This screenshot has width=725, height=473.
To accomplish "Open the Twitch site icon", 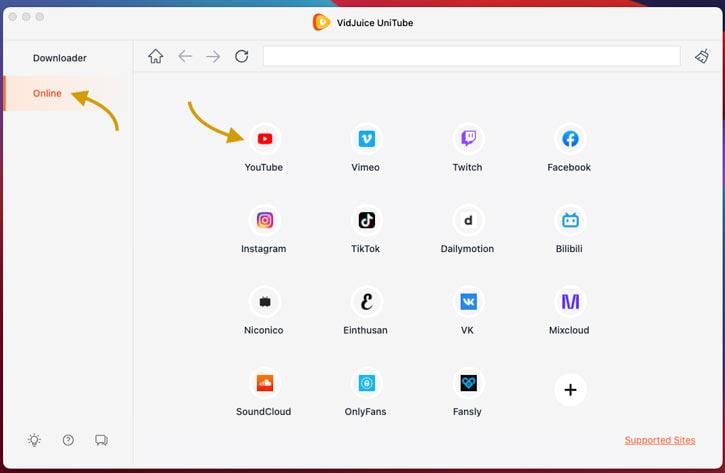I will [x=468, y=139].
